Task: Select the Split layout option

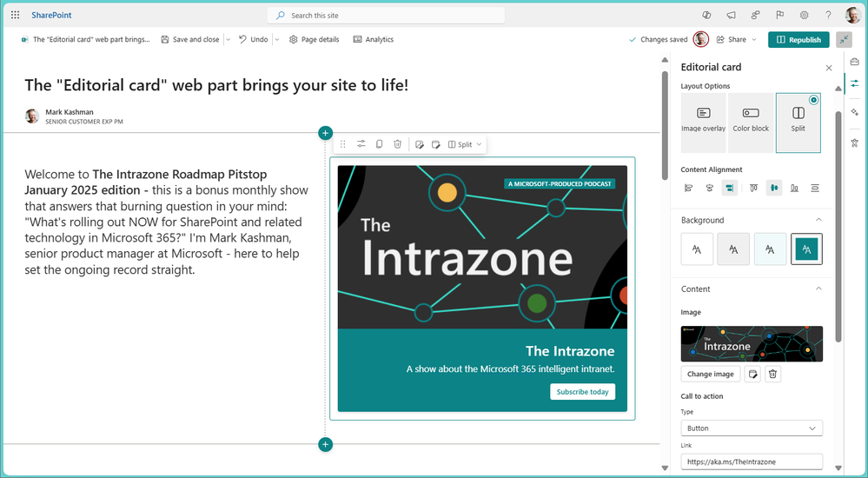Action: pyautogui.click(x=798, y=123)
